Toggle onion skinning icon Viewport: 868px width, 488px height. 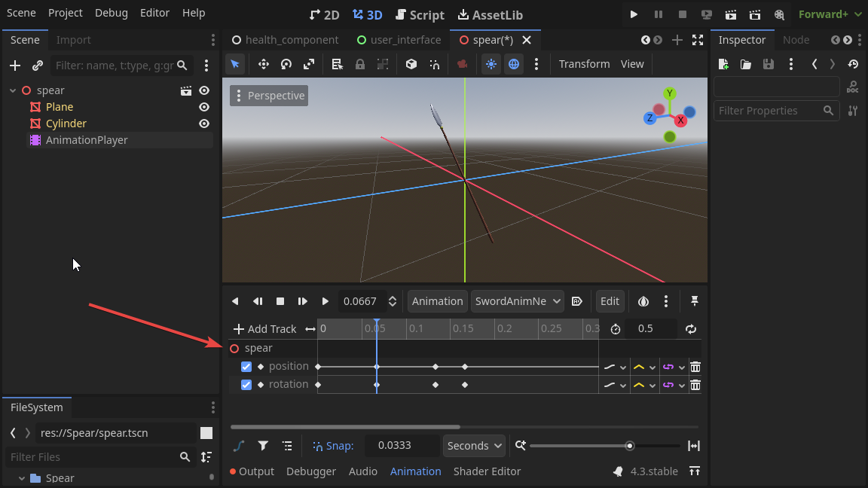[x=643, y=301]
